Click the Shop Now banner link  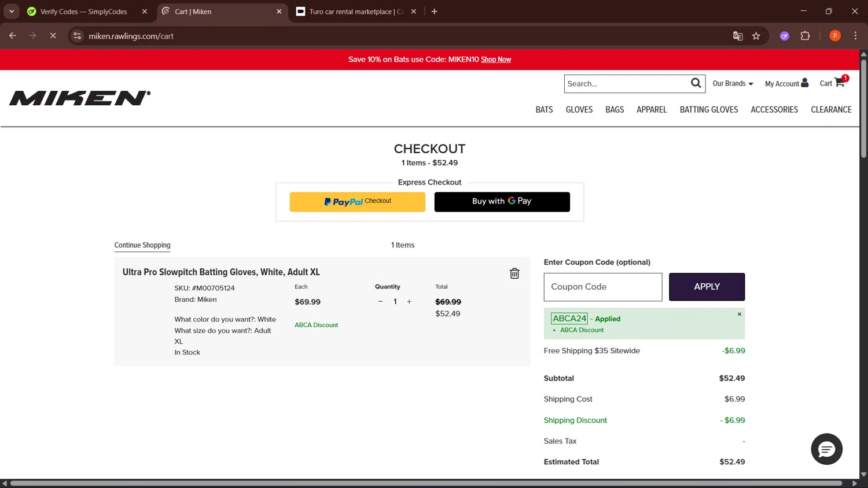(x=496, y=60)
